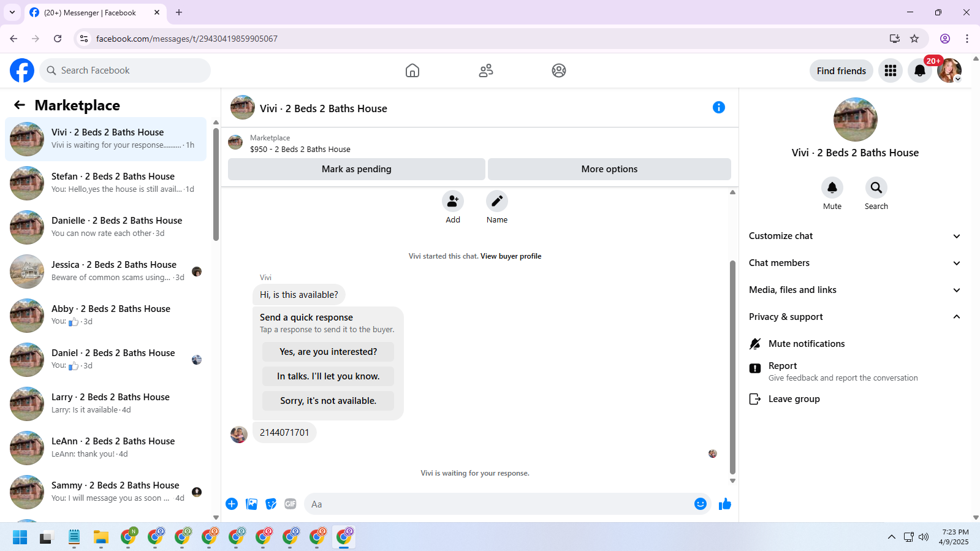Open Jessica's marketplace conversation
Screen dimensions: 980x551
(106, 272)
